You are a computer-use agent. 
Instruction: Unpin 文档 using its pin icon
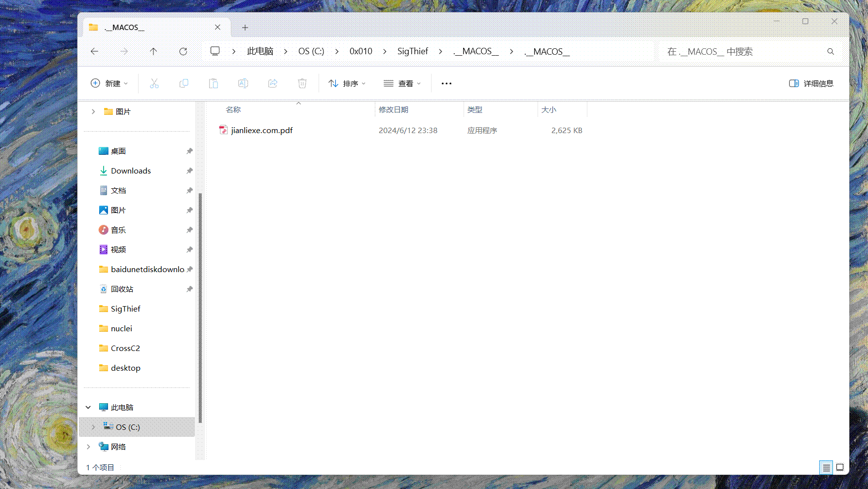click(x=189, y=190)
